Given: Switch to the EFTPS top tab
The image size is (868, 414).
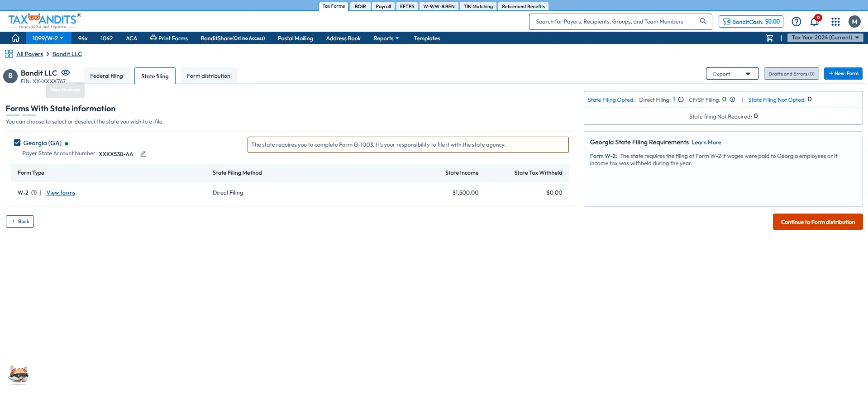Looking at the screenshot, I should pos(407,6).
